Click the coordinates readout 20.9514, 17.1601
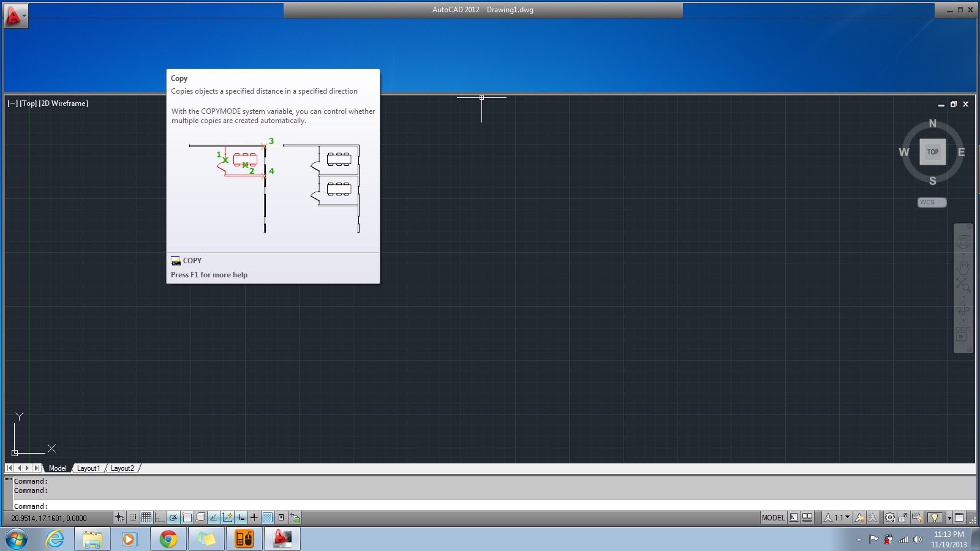The width and height of the screenshot is (980, 551). [49, 518]
